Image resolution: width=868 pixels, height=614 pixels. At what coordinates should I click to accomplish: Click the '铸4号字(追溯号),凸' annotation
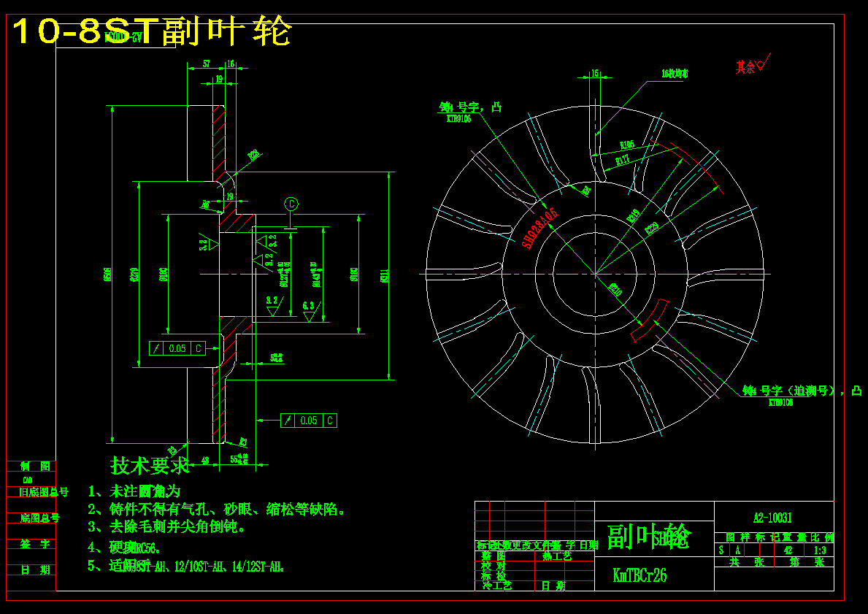pyautogui.click(x=802, y=391)
